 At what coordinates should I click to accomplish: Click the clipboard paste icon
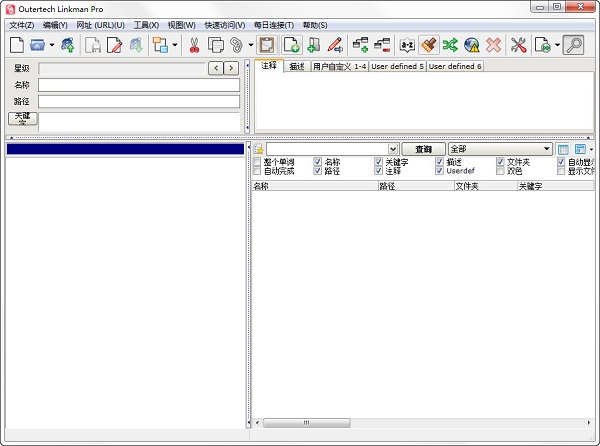click(x=266, y=45)
